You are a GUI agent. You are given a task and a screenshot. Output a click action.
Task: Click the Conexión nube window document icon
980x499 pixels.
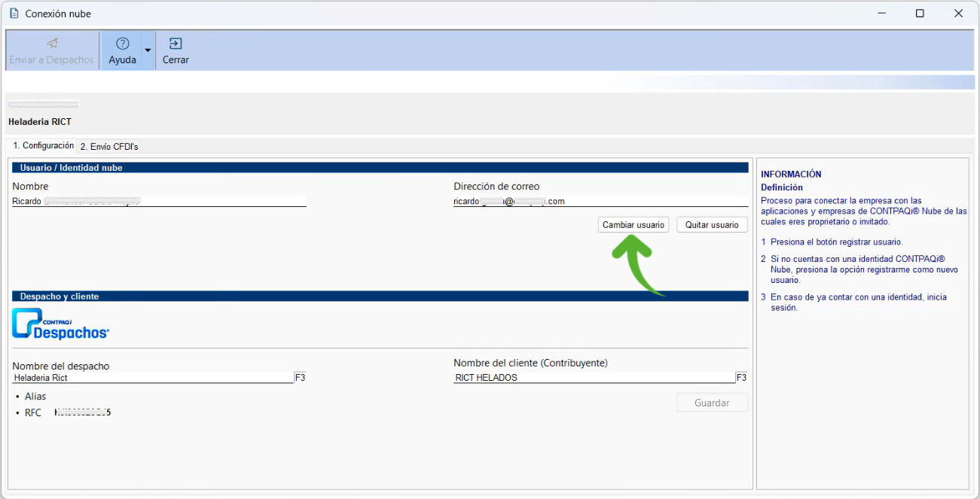pyautogui.click(x=14, y=14)
